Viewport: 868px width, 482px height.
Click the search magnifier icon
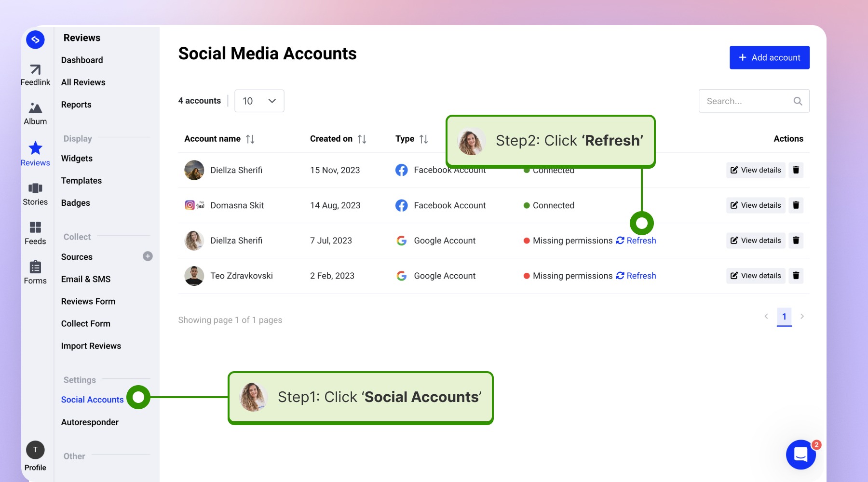(x=798, y=101)
